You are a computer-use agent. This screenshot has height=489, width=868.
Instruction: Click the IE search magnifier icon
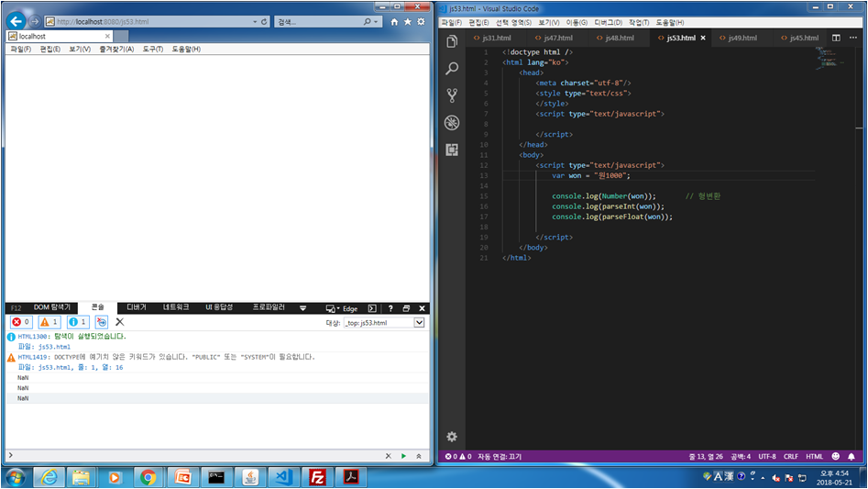click(x=367, y=22)
